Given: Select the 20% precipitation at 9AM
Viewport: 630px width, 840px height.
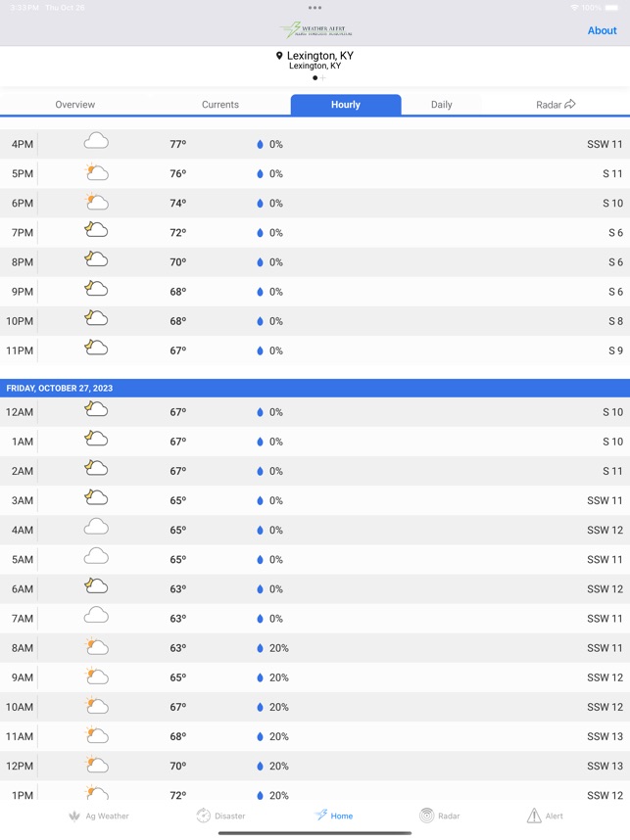Looking at the screenshot, I should [x=279, y=677].
